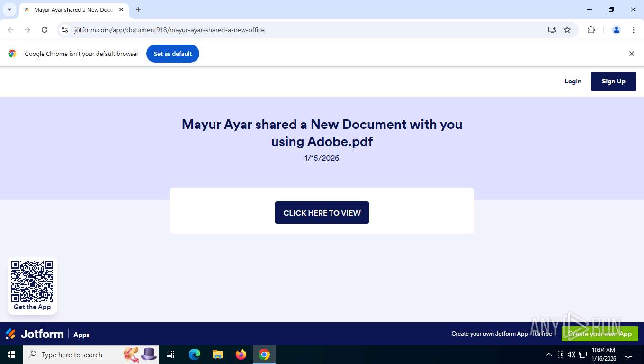This screenshot has width=644, height=364.
Task: Click the Apps label in footer
Action: (81, 335)
